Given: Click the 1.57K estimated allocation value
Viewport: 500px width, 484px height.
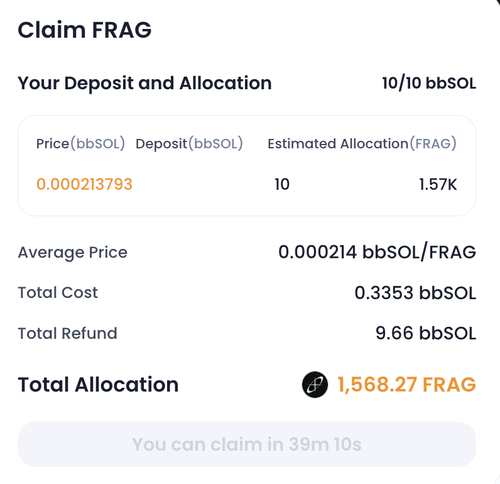Looking at the screenshot, I should coord(438,184).
